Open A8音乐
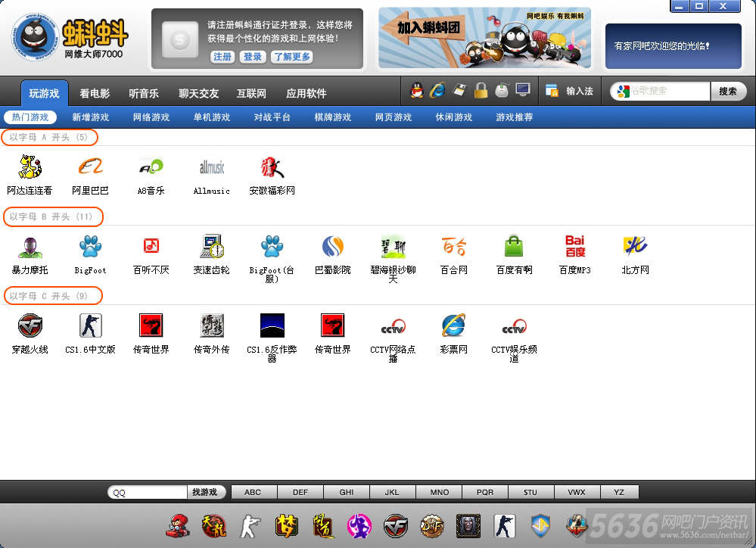 tap(151, 175)
